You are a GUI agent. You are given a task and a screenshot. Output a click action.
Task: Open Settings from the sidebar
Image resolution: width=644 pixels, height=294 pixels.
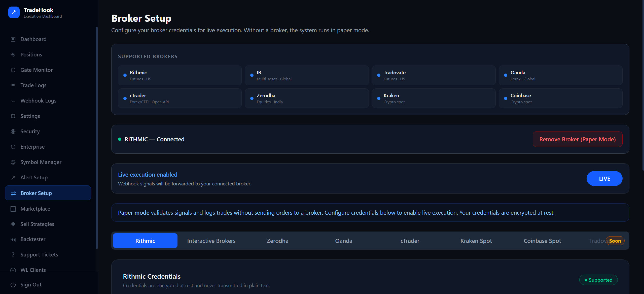pyautogui.click(x=48, y=116)
